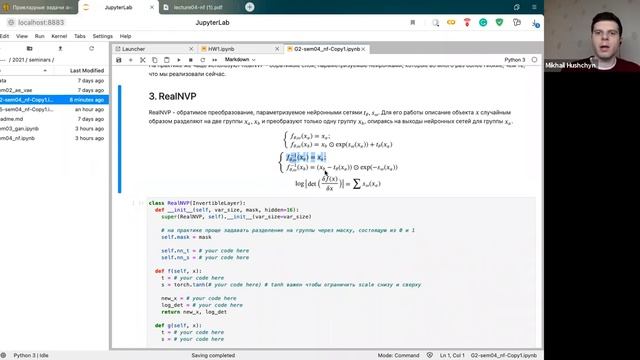Close the Launcher tab
Image resolution: width=640 pixels, height=360 pixels.
pyautogui.click(x=191, y=49)
